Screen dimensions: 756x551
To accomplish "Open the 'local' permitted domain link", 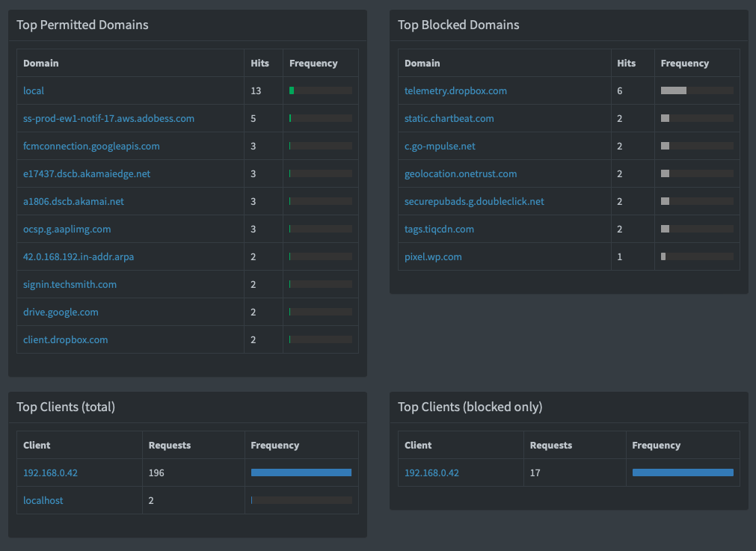I will 34,90.
